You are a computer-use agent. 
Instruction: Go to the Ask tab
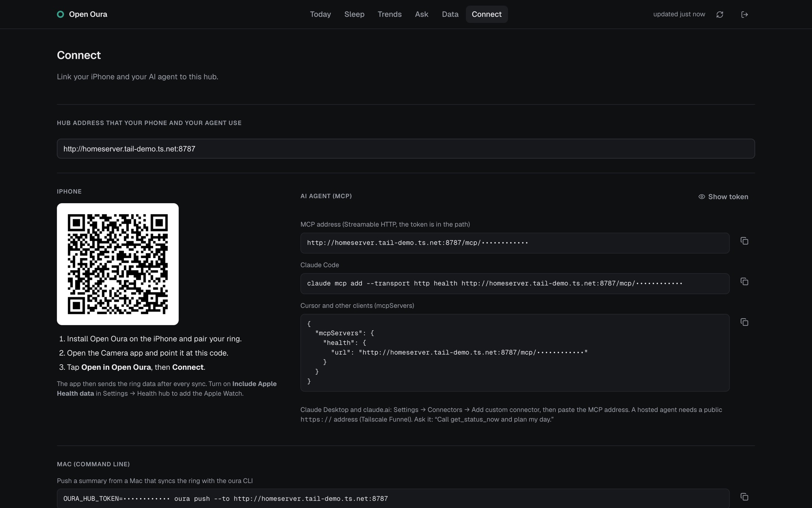421,14
